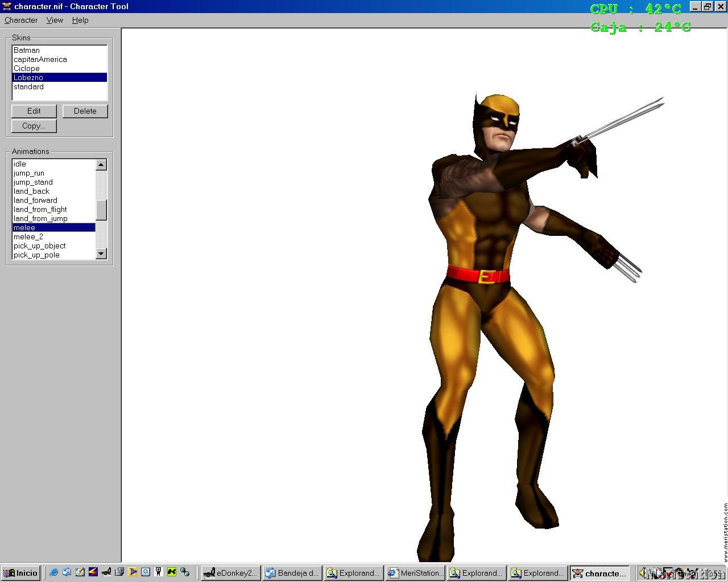The width and height of the screenshot is (728, 582).
Task: Choose the melee_2 animation
Action: click(x=54, y=236)
